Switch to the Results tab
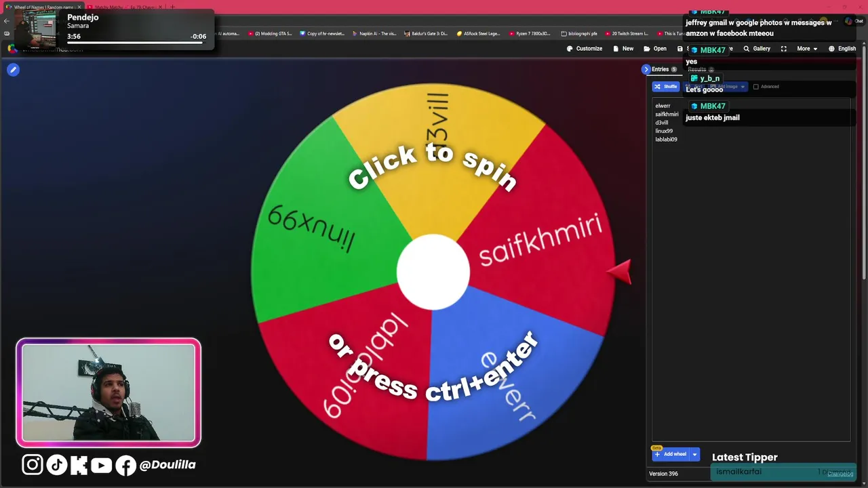 701,69
